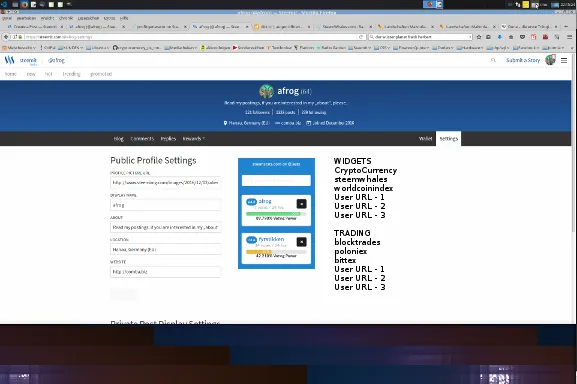Open the Bearbeiten menu
Image resolution: width=577 pixels, height=384 pixels.
coord(26,18)
